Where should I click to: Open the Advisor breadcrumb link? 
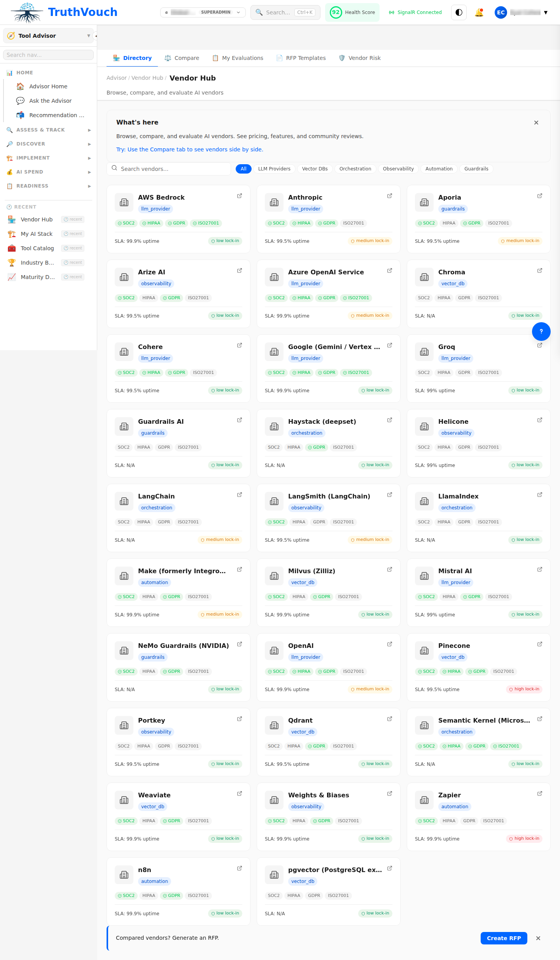click(117, 78)
